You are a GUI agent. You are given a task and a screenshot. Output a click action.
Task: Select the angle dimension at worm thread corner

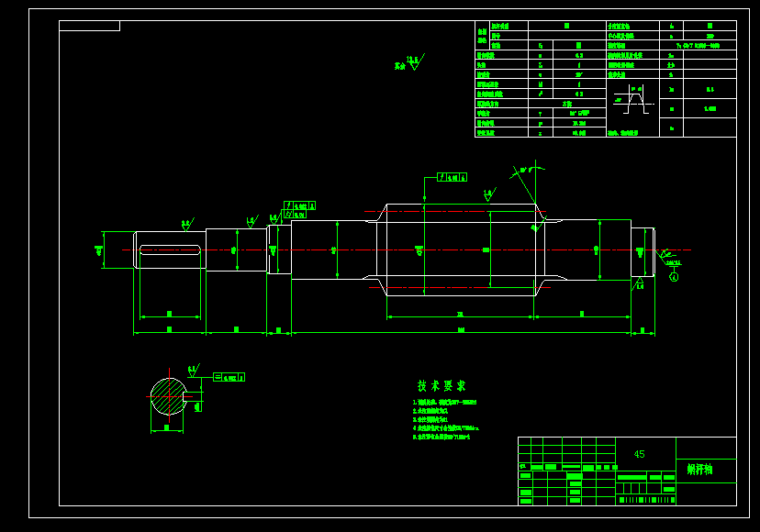pyautogui.click(x=527, y=172)
